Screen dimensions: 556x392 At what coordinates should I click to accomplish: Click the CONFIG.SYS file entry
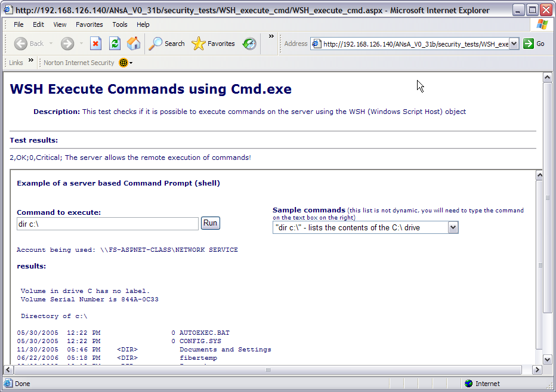[x=200, y=341]
